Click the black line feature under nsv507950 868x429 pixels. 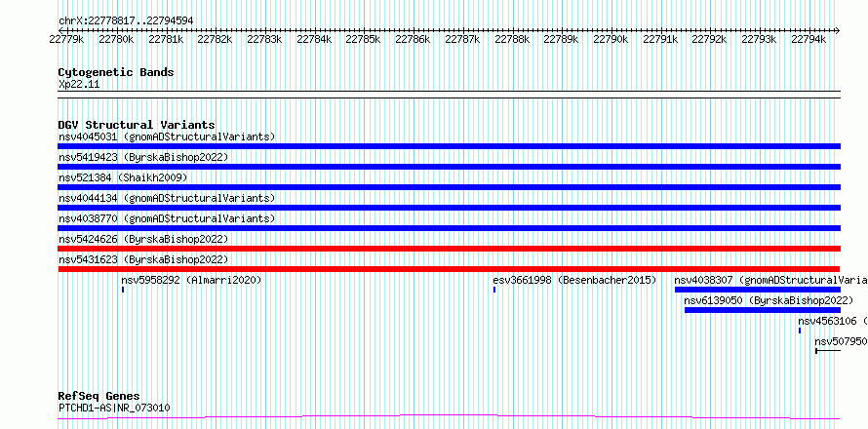(x=828, y=351)
